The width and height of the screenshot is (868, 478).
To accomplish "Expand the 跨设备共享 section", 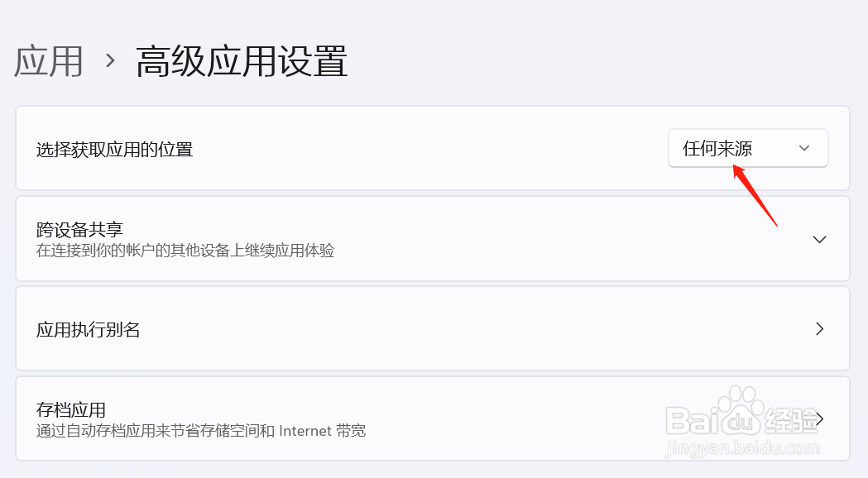I will [x=432, y=239].
